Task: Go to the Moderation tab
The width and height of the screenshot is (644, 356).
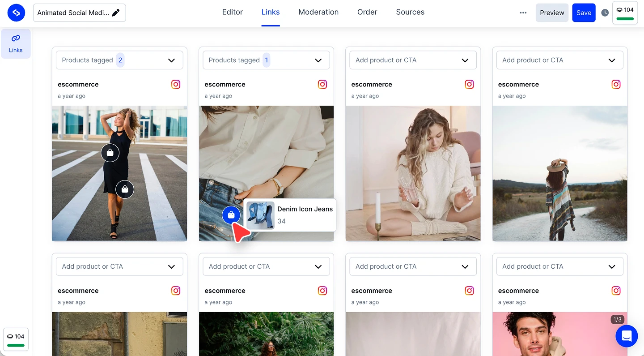Action: coord(318,13)
